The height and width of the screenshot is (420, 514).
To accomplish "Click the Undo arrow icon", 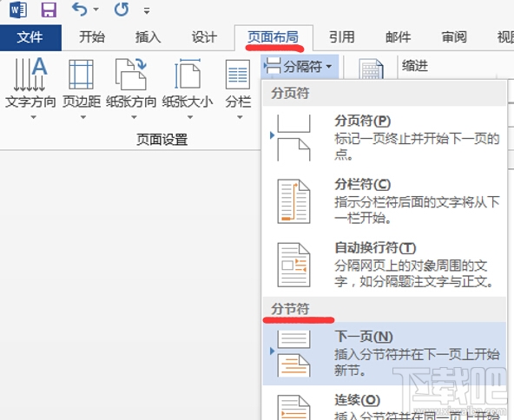I will click(79, 10).
